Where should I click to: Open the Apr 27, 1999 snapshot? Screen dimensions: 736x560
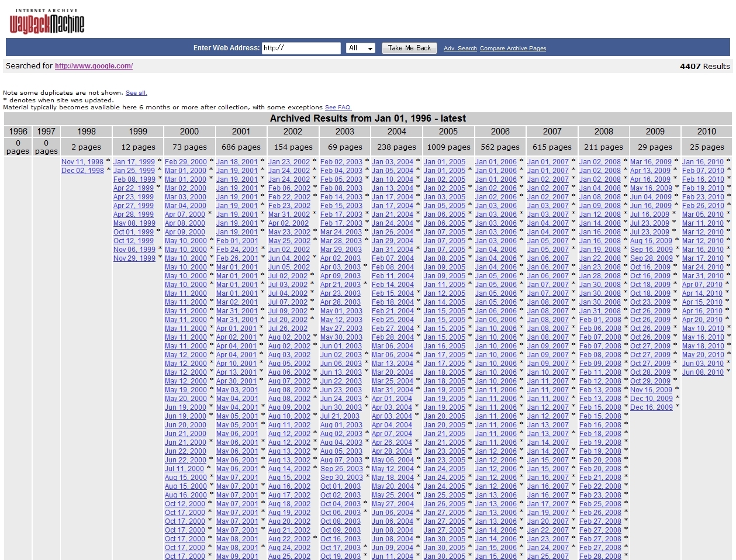pos(133,206)
